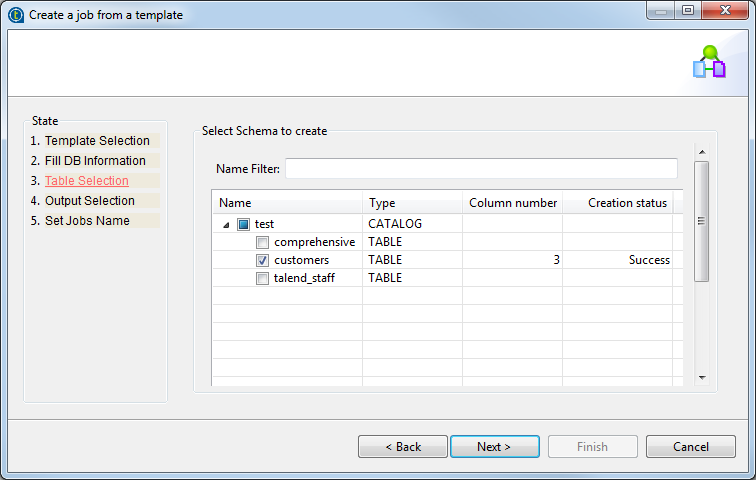756x480 pixels.
Task: Go back with the Back button
Action: coord(403,447)
